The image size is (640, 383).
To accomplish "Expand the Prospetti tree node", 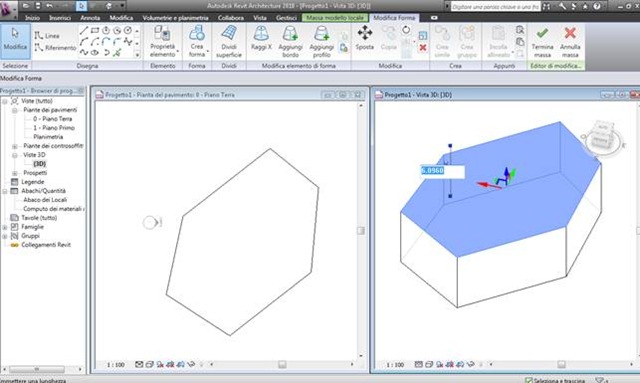I will pyautogui.click(x=15, y=173).
